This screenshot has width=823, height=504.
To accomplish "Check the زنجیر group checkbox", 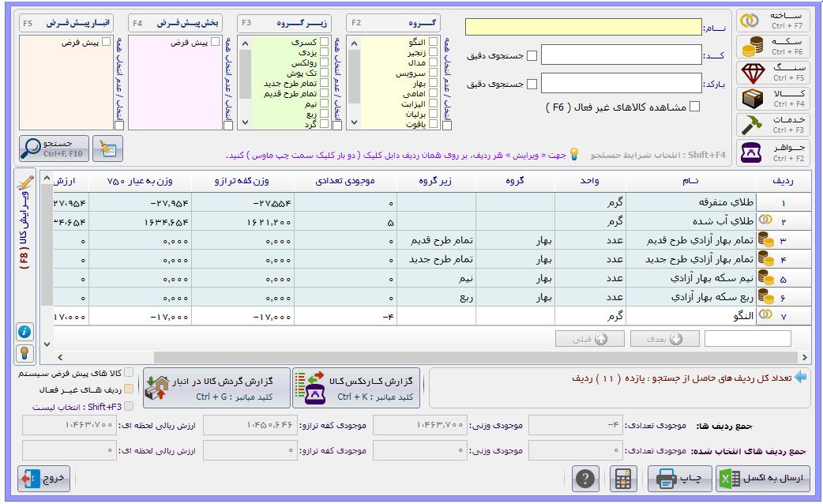I will (x=433, y=52).
